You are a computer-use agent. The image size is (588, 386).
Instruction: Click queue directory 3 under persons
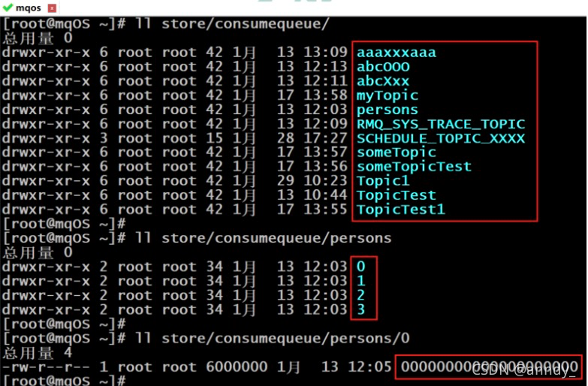360,310
